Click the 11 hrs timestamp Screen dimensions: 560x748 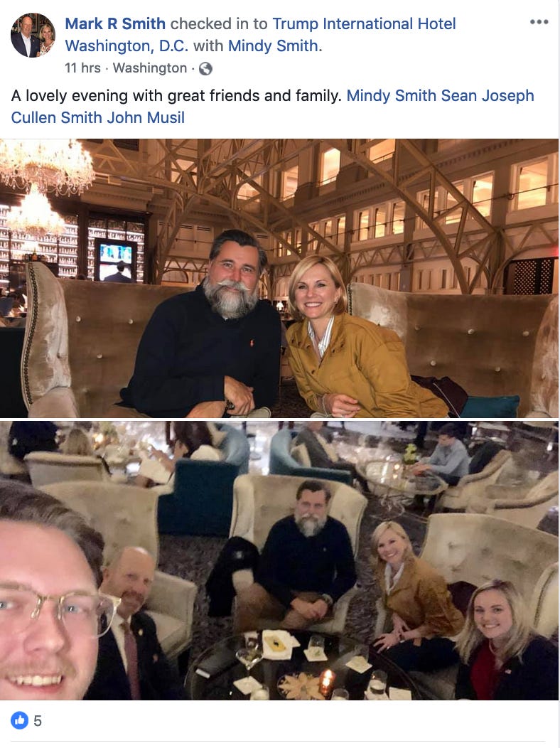[82, 68]
